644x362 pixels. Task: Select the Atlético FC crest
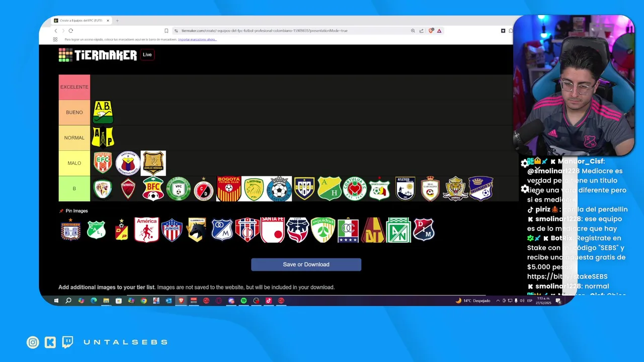click(405, 189)
